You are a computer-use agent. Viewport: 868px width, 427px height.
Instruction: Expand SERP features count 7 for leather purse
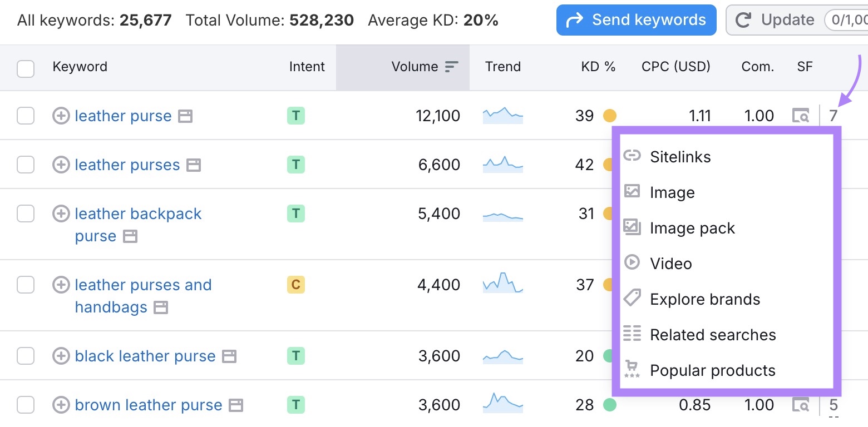(833, 116)
